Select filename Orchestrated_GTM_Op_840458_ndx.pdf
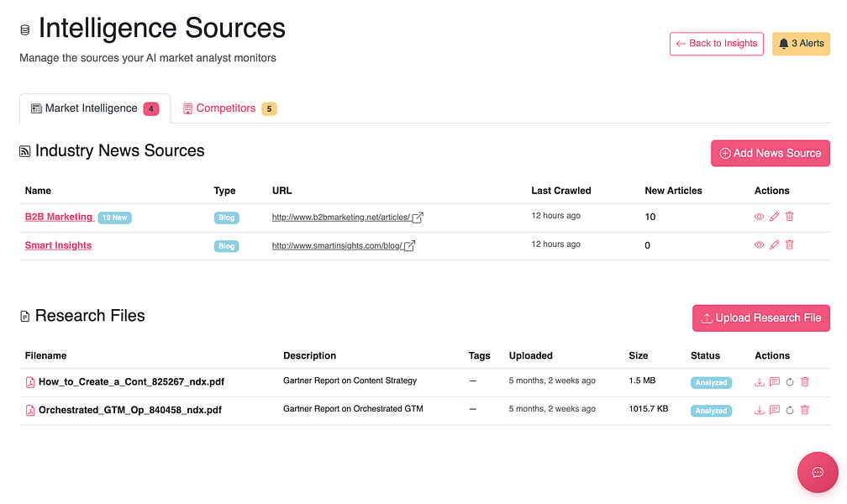 pos(130,410)
